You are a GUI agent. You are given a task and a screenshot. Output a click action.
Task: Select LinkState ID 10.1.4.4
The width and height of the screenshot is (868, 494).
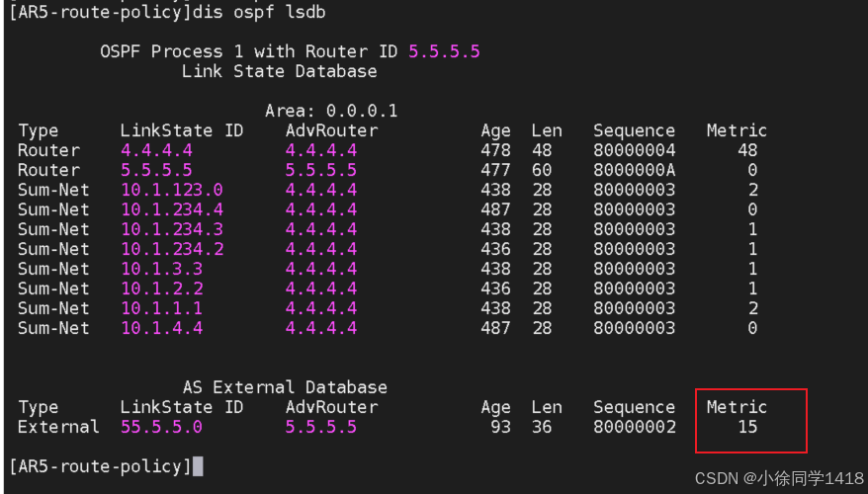tap(162, 328)
